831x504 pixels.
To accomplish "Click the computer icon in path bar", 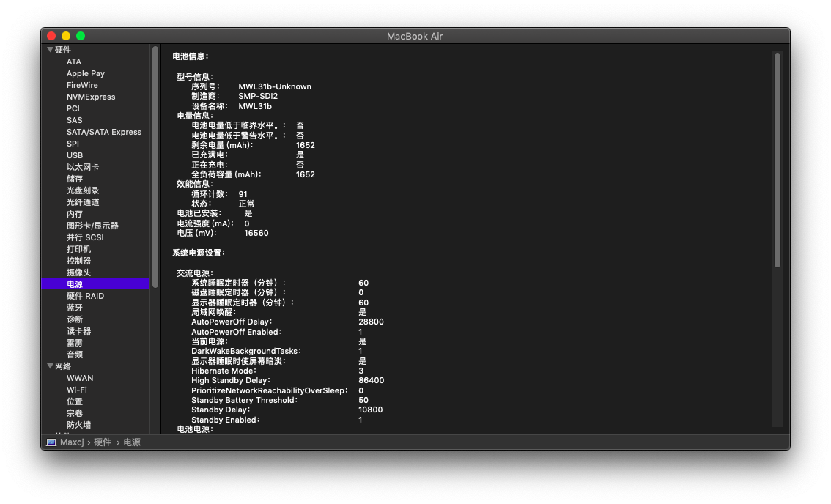I will tap(51, 442).
